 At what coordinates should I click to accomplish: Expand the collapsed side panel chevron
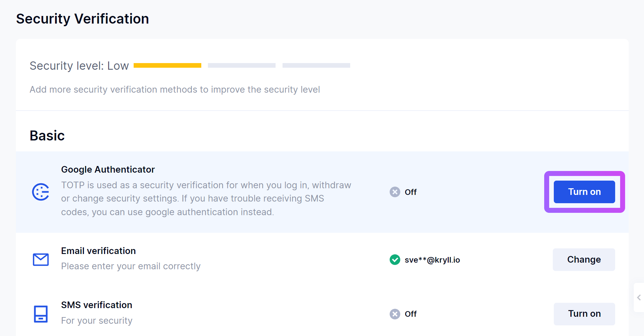(x=639, y=297)
